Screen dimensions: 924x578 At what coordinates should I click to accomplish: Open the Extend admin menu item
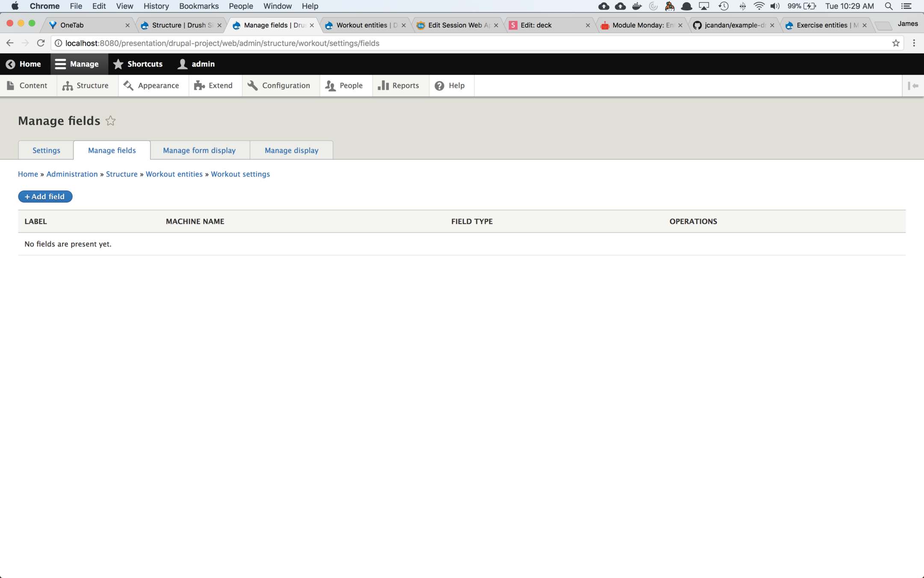(x=213, y=86)
